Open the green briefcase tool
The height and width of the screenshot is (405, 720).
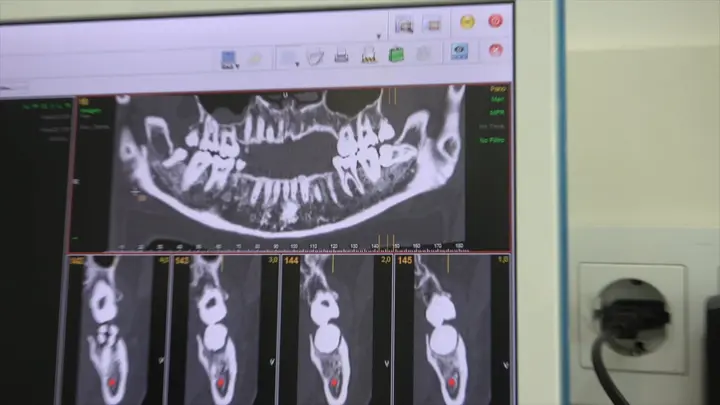[396, 54]
